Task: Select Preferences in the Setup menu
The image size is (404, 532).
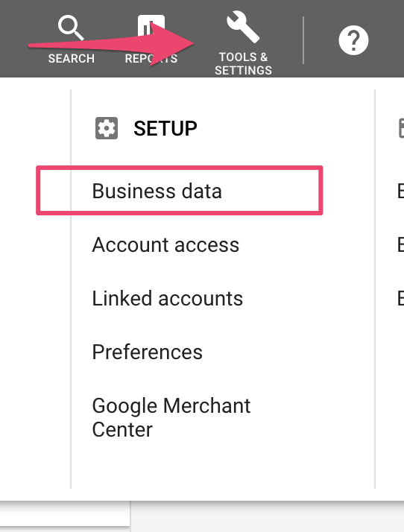Action: click(148, 352)
